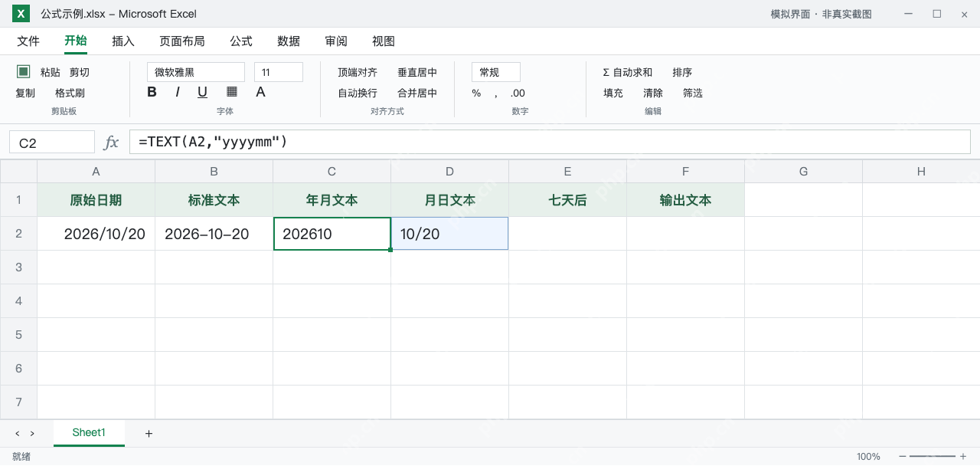Screen dimensions: 980x466
Task: Click the 筛选 filter button
Action: coord(693,93)
